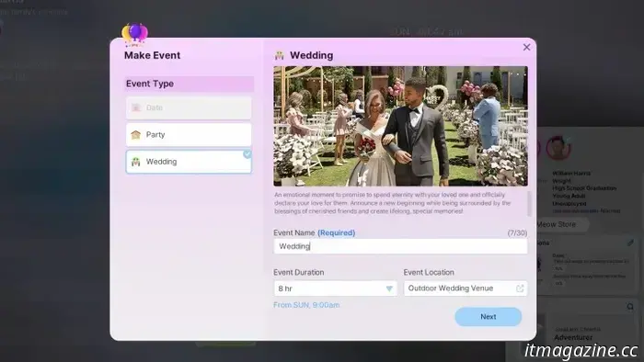Click the Event Name text field
This screenshot has width=644, height=362.
coord(400,246)
